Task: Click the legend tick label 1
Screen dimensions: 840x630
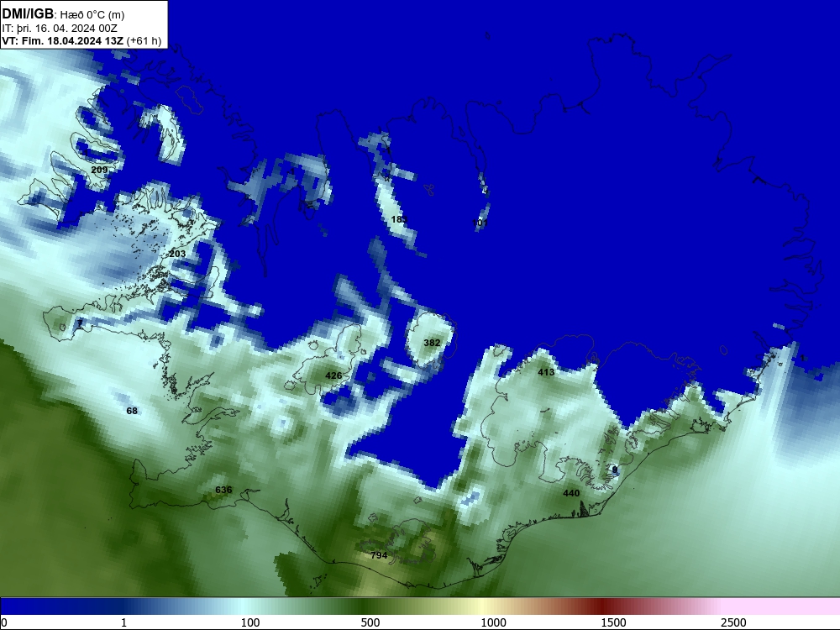Action: click(x=123, y=622)
